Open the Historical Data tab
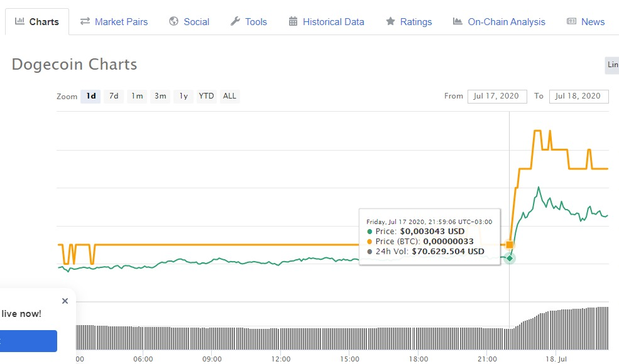Viewport: 619px width, 364px height. [327, 22]
